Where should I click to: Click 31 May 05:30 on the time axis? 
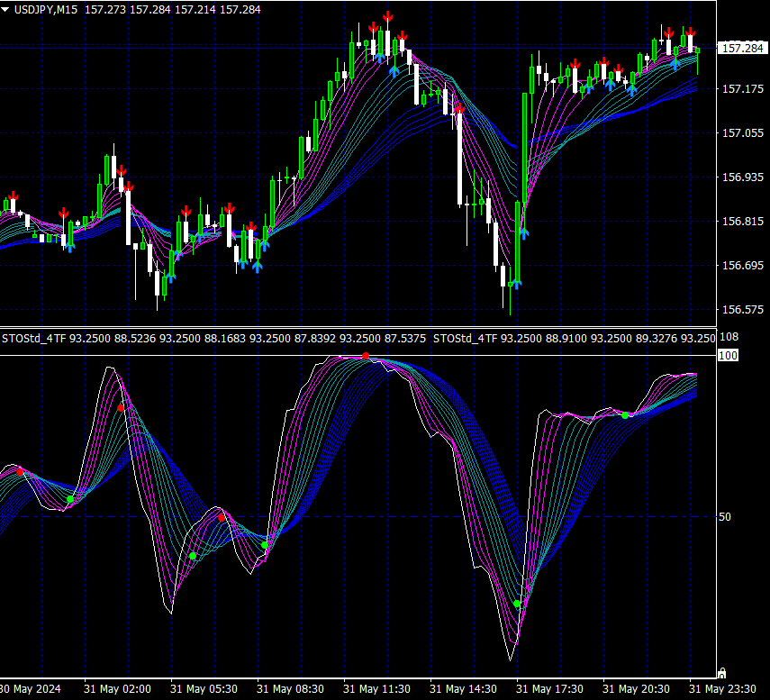(204, 688)
